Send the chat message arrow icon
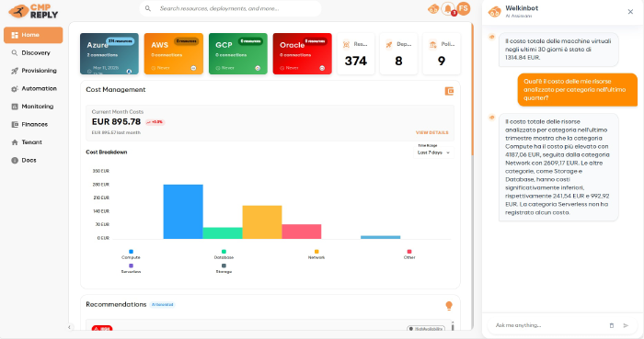This screenshot has width=644, height=339. click(x=626, y=325)
